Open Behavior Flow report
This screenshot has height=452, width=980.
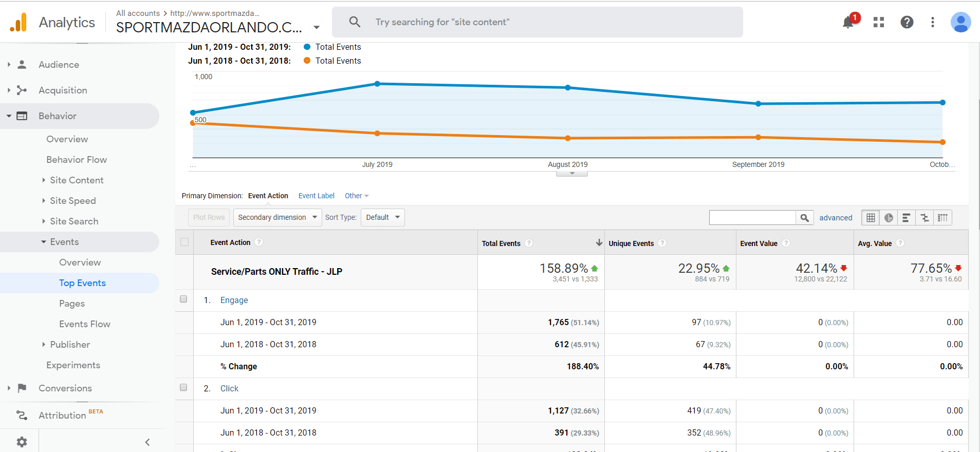coord(77,160)
